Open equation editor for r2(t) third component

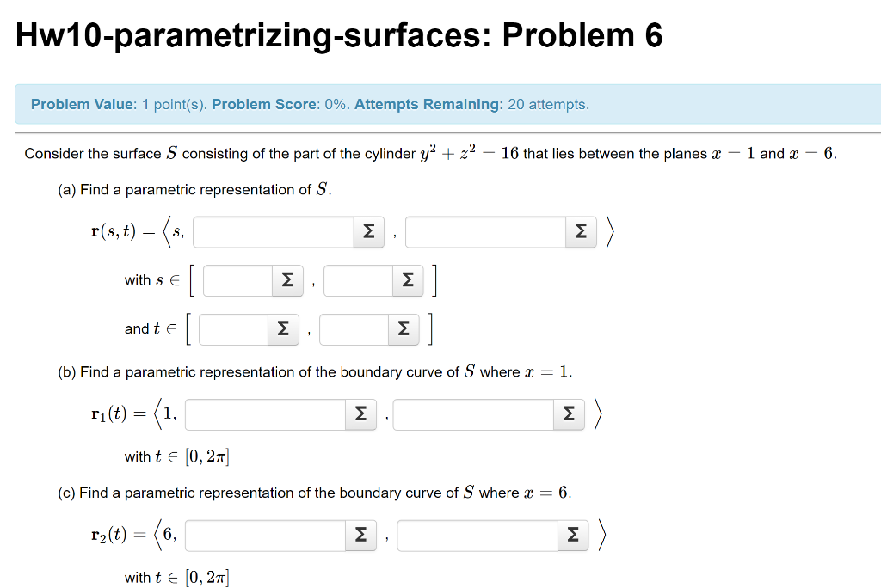(x=572, y=535)
